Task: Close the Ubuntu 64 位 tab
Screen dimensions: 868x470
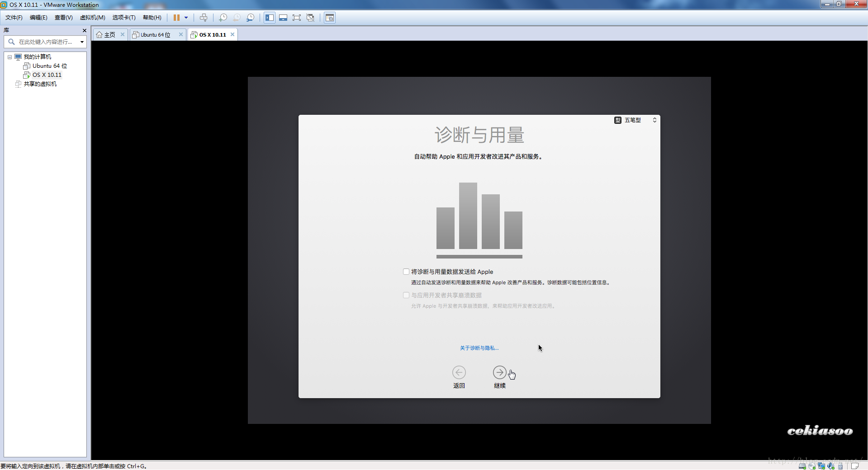Action: pyautogui.click(x=181, y=34)
